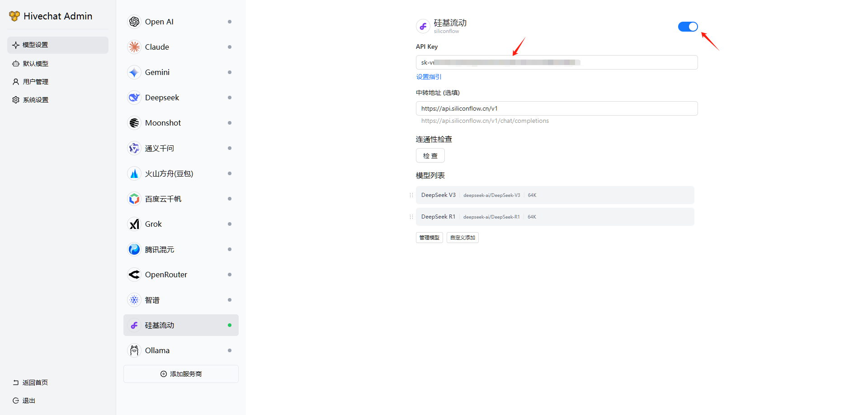Select the 腾讯混元 provider icon

[134, 249]
